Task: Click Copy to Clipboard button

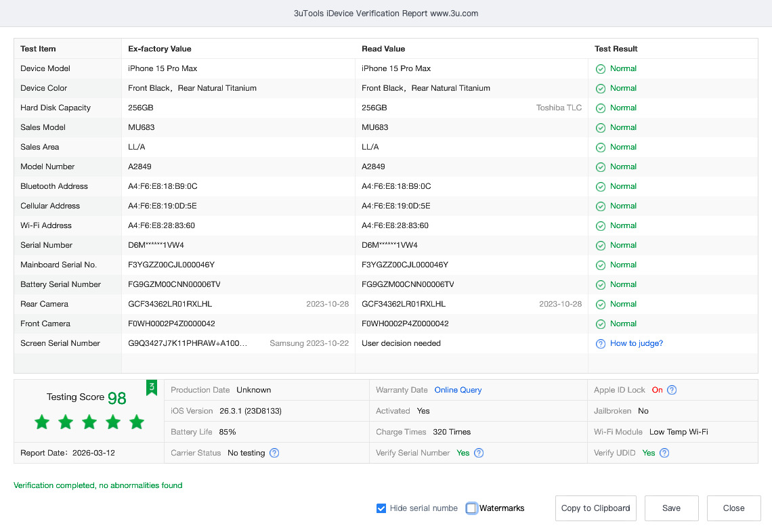Action: (x=595, y=508)
